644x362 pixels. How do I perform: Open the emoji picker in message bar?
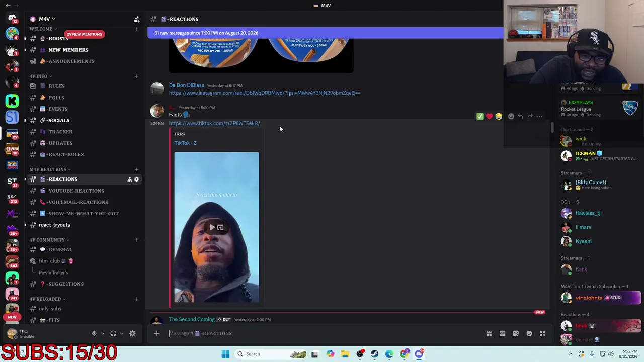point(529,333)
